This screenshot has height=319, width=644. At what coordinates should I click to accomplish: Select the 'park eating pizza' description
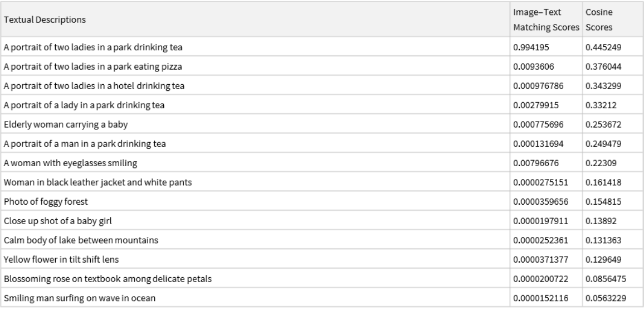(94, 66)
